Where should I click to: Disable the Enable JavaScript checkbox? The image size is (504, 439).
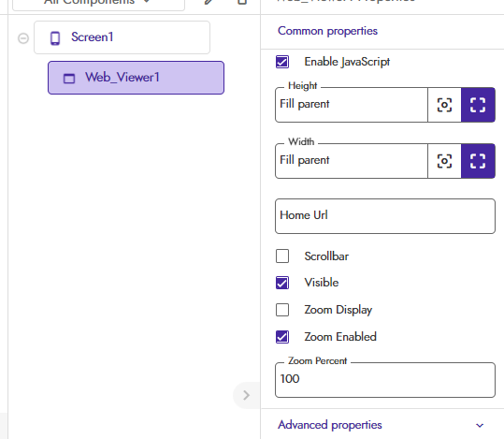click(x=282, y=62)
